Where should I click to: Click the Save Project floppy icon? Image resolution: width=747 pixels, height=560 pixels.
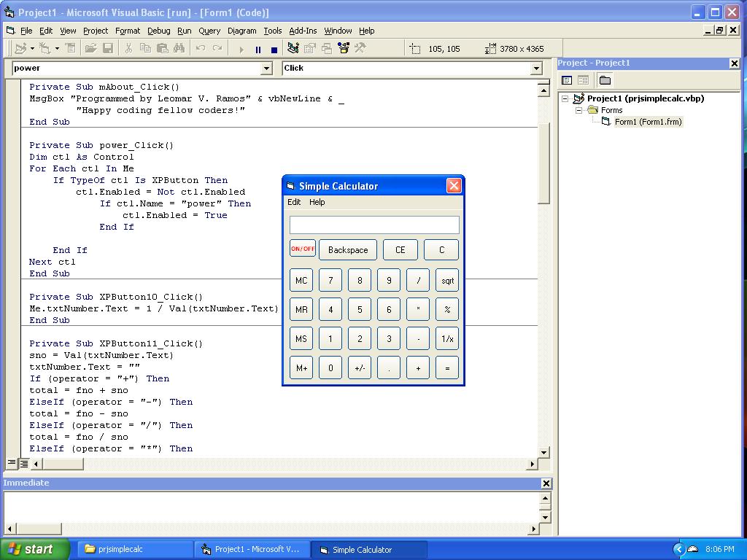tap(108, 48)
